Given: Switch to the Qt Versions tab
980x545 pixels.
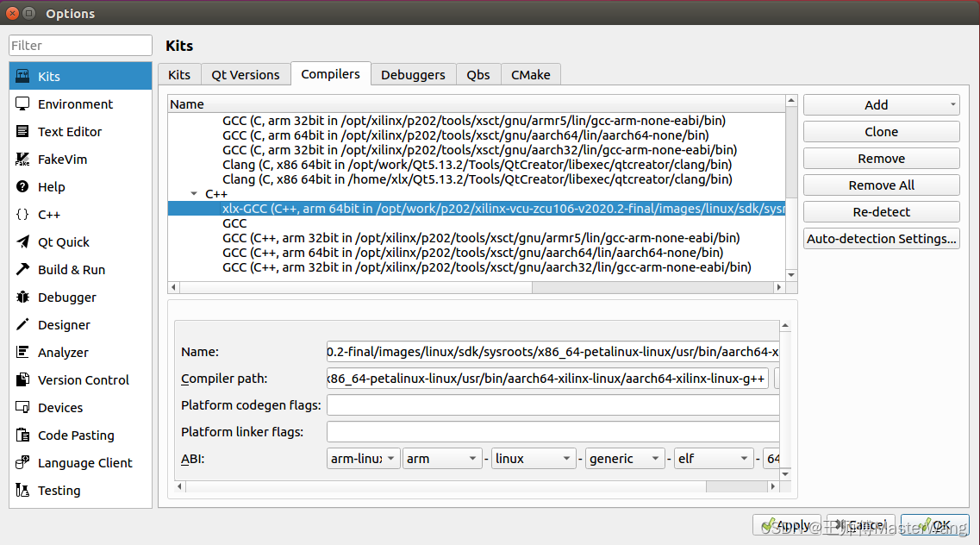Looking at the screenshot, I should (245, 74).
